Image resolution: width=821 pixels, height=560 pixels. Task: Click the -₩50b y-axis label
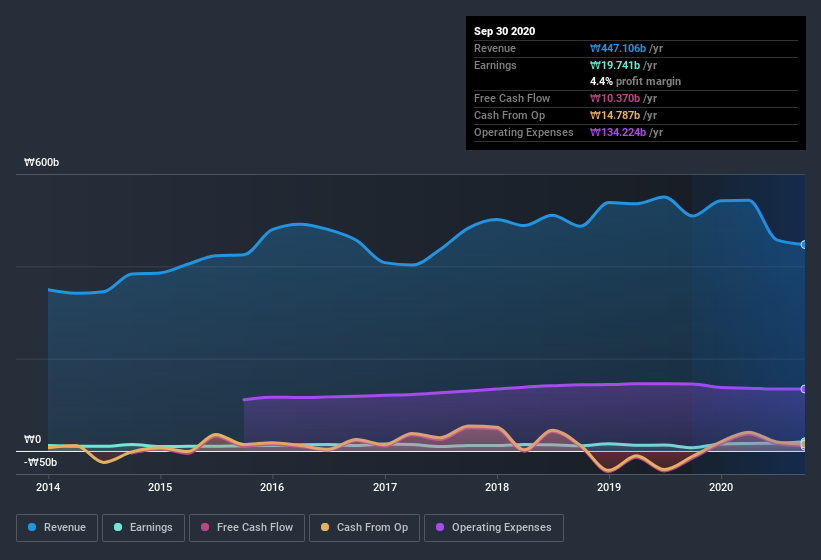point(41,462)
